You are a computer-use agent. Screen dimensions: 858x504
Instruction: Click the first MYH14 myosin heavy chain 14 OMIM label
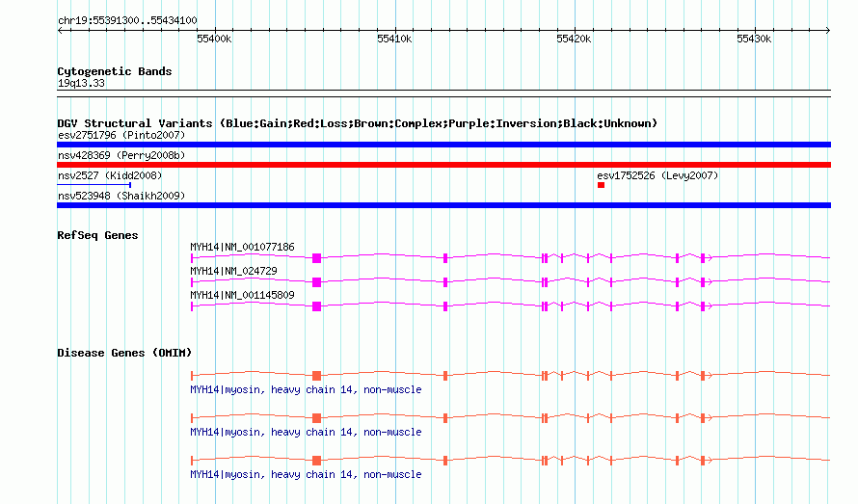(x=306, y=389)
